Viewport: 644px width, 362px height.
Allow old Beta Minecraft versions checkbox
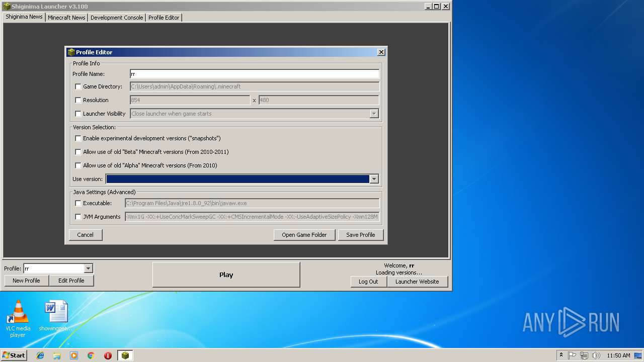tap(78, 152)
